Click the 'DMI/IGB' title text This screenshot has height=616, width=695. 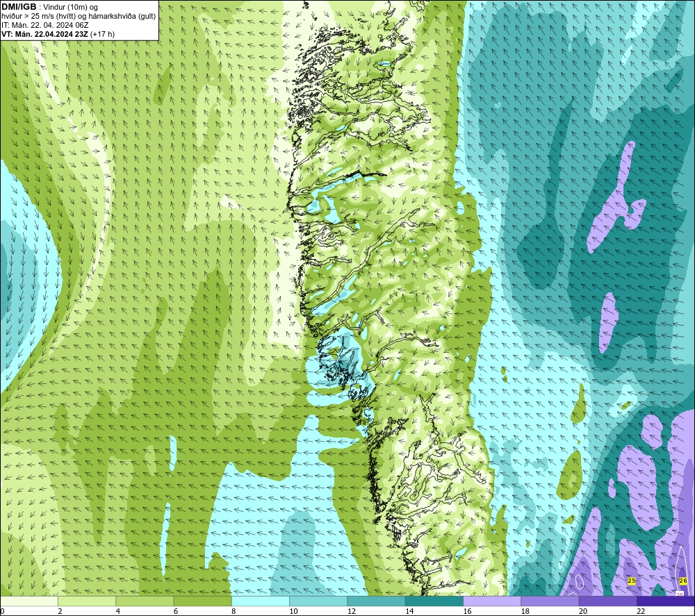(x=19, y=7)
